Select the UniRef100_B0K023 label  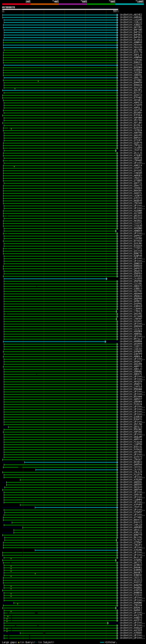[131, 522]
